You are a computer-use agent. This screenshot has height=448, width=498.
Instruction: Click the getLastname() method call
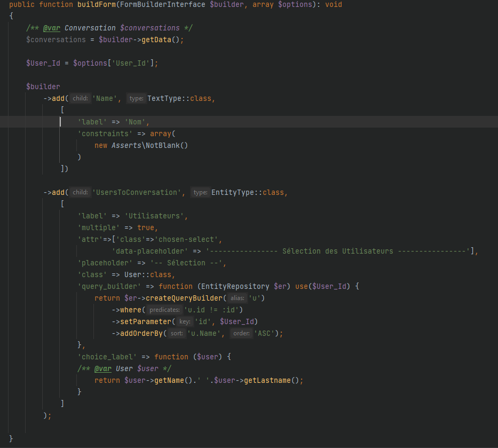click(x=271, y=381)
